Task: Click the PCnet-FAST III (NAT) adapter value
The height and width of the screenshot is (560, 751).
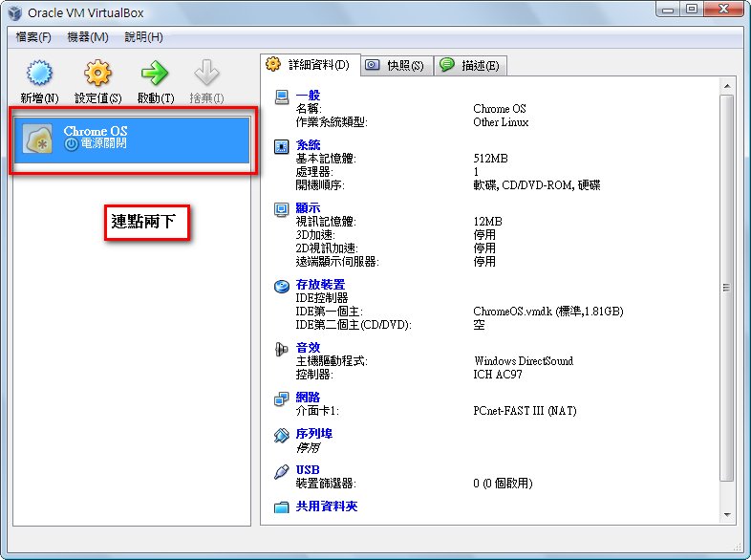Action: [525, 411]
